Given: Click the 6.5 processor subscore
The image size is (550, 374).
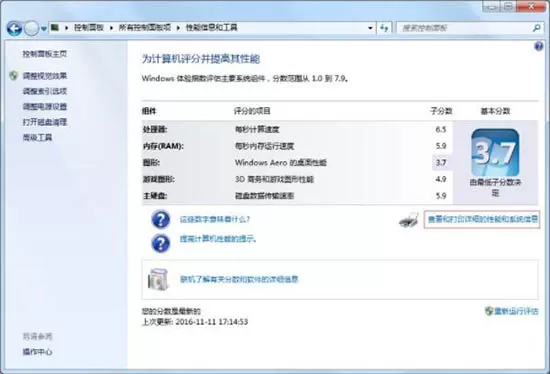Looking at the screenshot, I should (x=441, y=129).
